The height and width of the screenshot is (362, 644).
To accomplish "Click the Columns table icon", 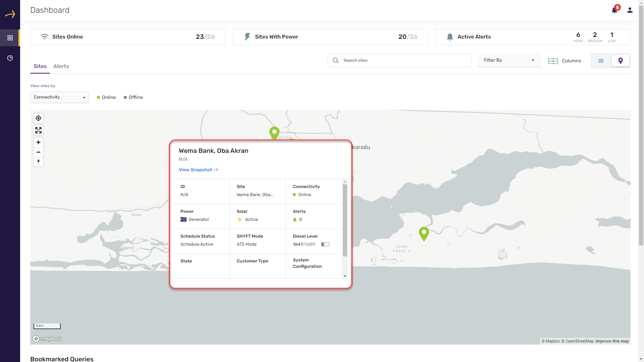I will (x=553, y=61).
